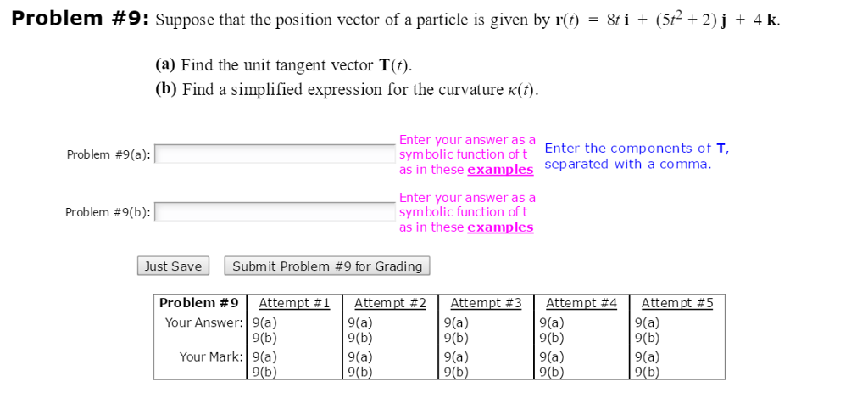Click the "Your Mark:" row label

click(x=211, y=357)
